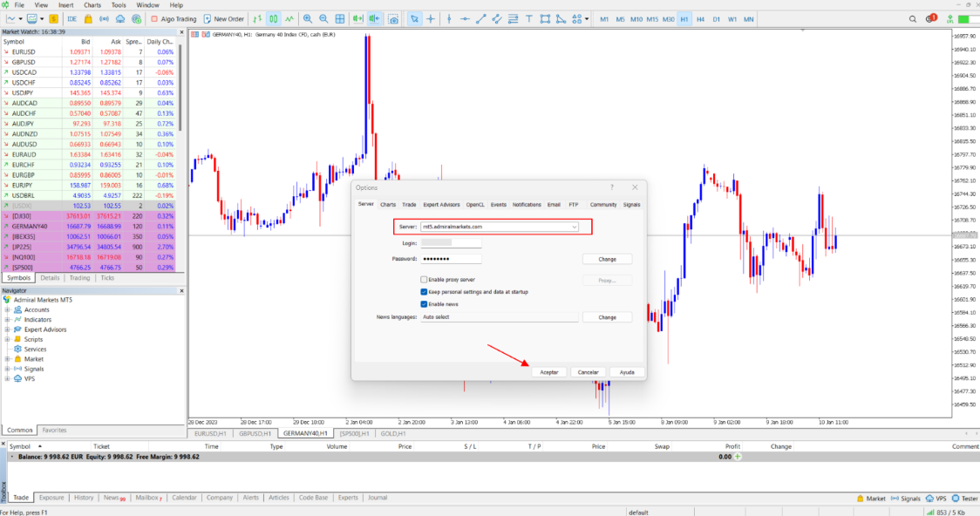The height and width of the screenshot is (516, 980).
Task: Switch to the History tab in Toolbox
Action: point(84,498)
